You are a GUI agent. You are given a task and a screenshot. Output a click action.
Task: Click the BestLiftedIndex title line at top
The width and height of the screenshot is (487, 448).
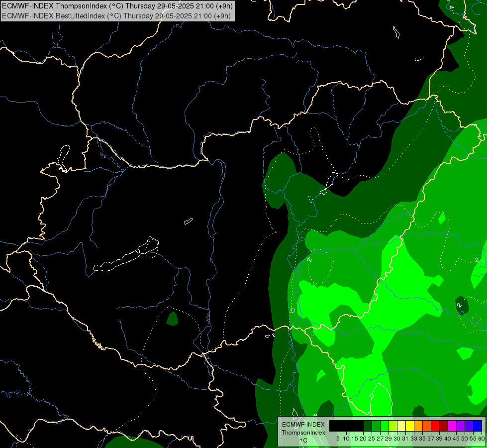pyautogui.click(x=116, y=15)
